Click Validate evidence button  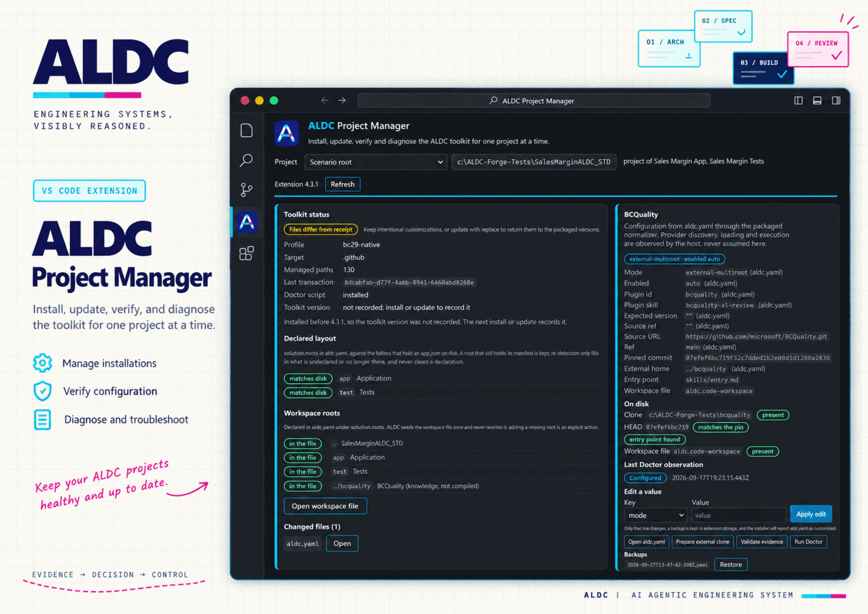pyautogui.click(x=762, y=542)
